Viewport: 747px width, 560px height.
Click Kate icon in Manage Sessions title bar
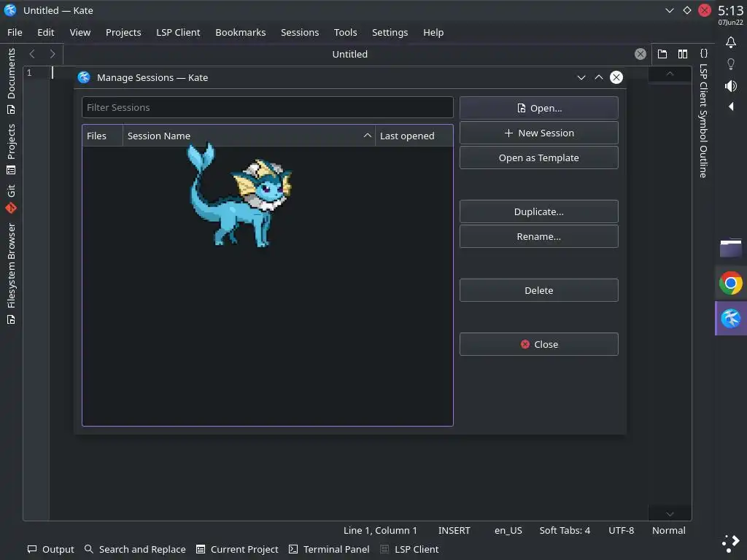[x=84, y=77]
